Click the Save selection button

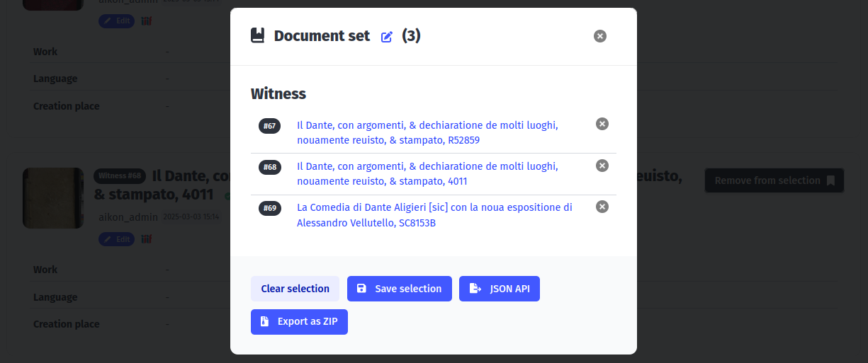[x=399, y=289]
